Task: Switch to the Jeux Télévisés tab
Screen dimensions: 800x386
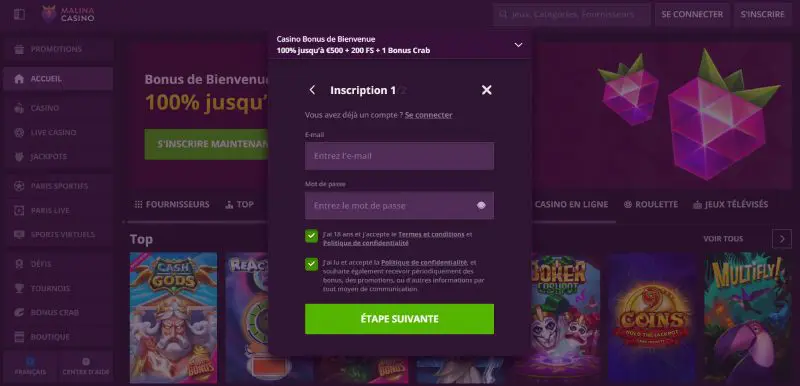Action: 731,204
